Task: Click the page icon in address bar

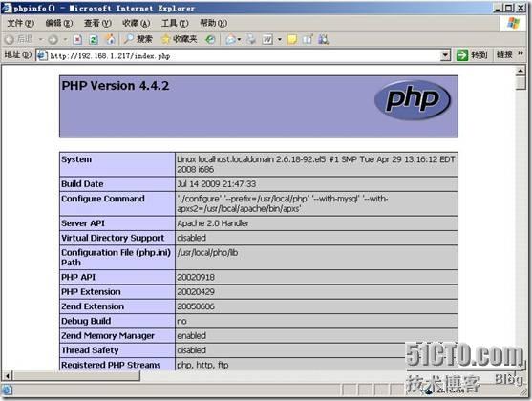Action: (42, 55)
